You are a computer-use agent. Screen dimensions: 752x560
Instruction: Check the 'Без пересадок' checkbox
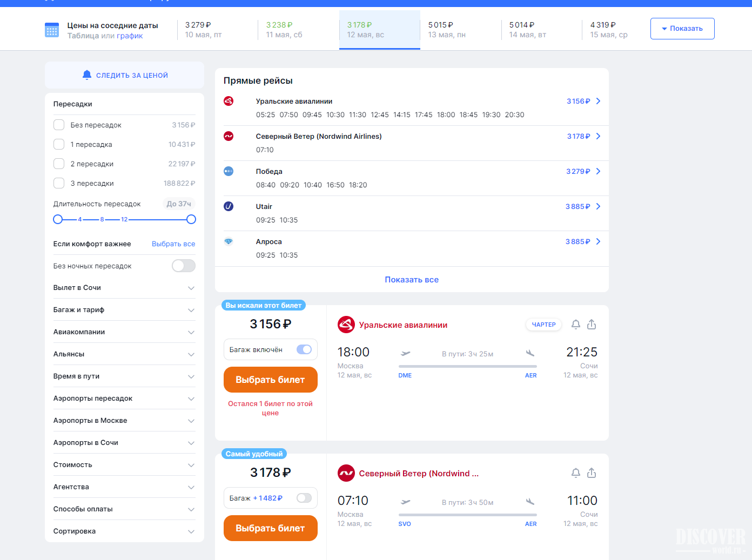point(59,125)
